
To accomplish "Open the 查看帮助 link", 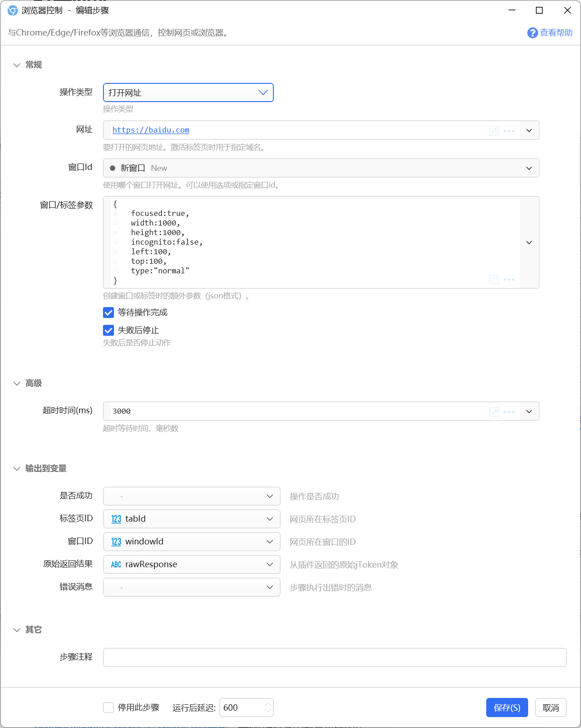I will point(556,33).
